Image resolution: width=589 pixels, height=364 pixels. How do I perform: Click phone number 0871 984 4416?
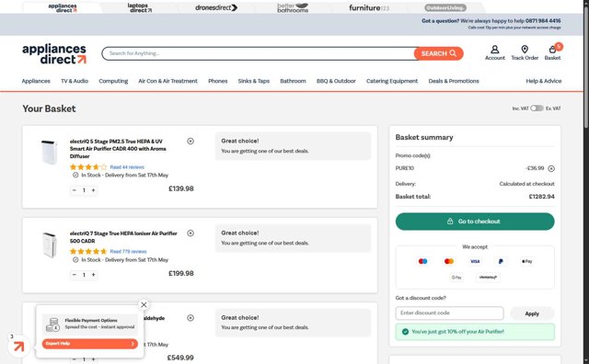coord(543,21)
